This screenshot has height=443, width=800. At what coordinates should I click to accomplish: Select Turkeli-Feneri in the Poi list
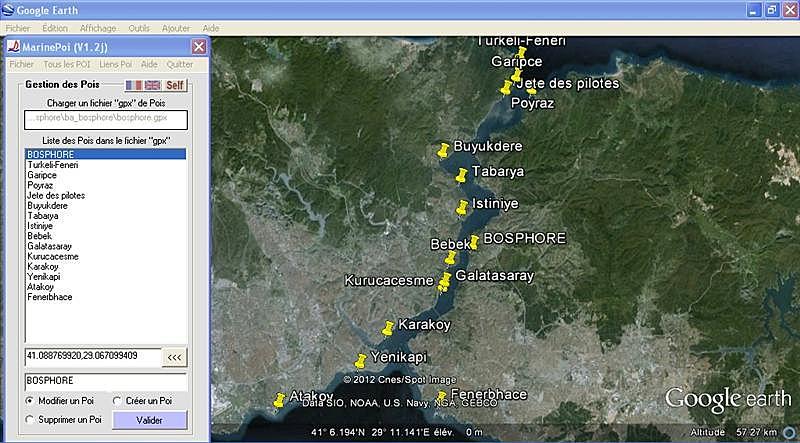coord(106,165)
